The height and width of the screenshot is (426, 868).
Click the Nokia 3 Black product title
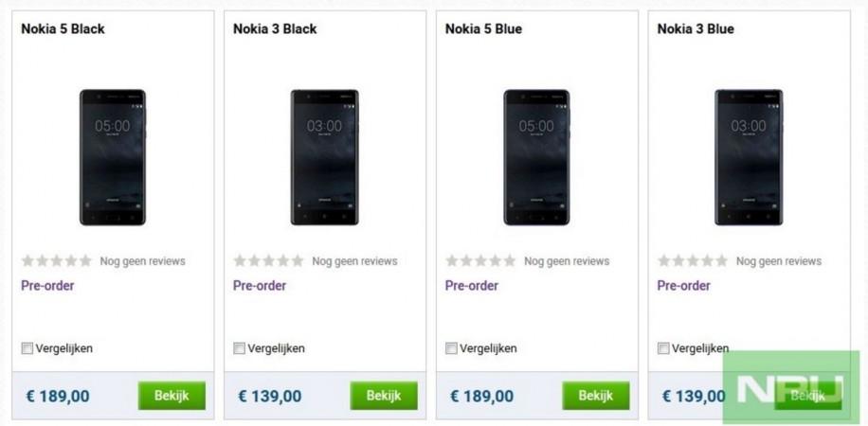275,29
